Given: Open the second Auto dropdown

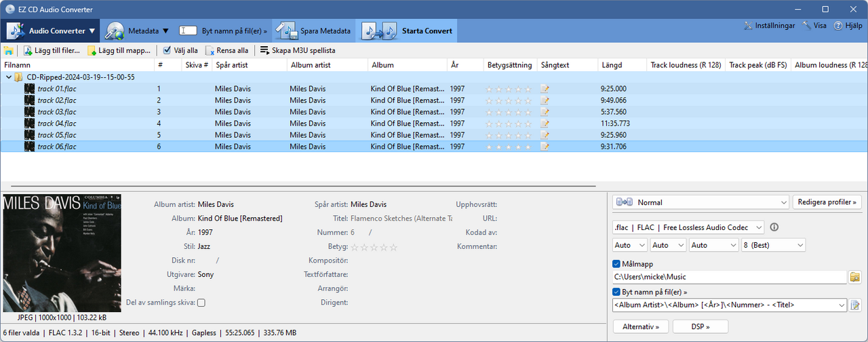Looking at the screenshot, I should tap(668, 245).
